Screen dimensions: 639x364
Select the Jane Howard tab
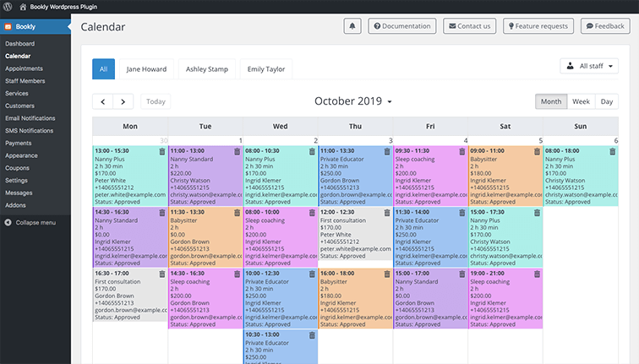[x=146, y=69]
